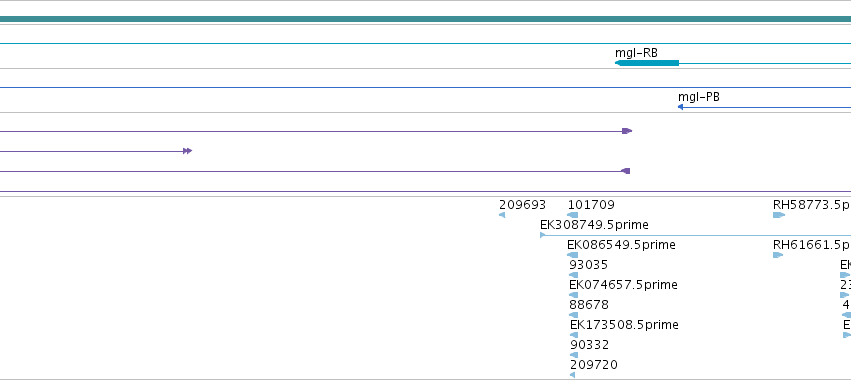Click the right-pointing purple arrowhead feature
The height and width of the screenshot is (380, 851).
[x=627, y=131]
